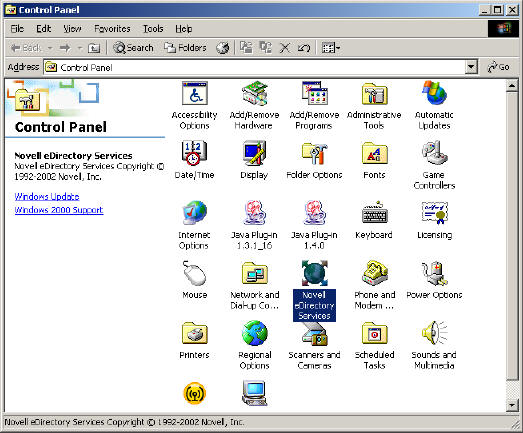Open Administrative Tools folder
This screenshot has height=433, width=523.
[374, 106]
